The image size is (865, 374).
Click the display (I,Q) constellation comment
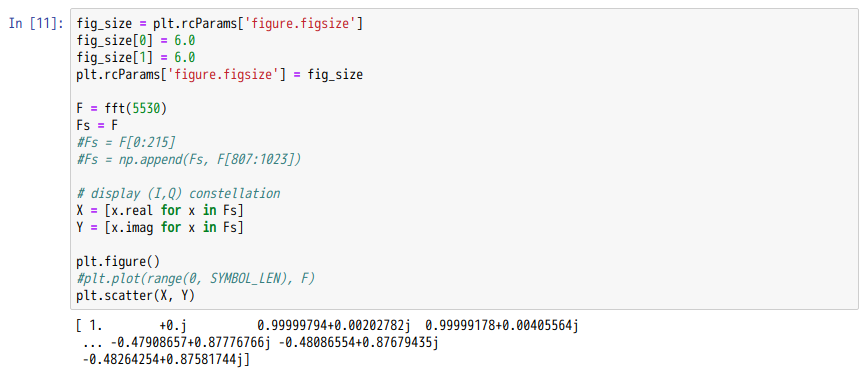pyautogui.click(x=178, y=194)
